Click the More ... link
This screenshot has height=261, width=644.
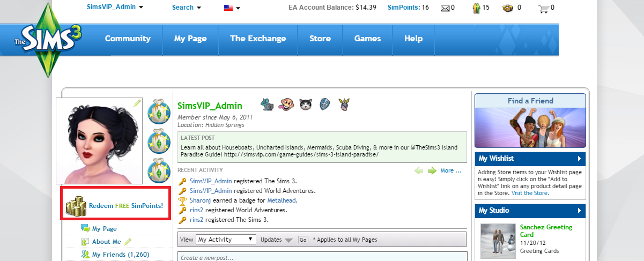pos(450,170)
